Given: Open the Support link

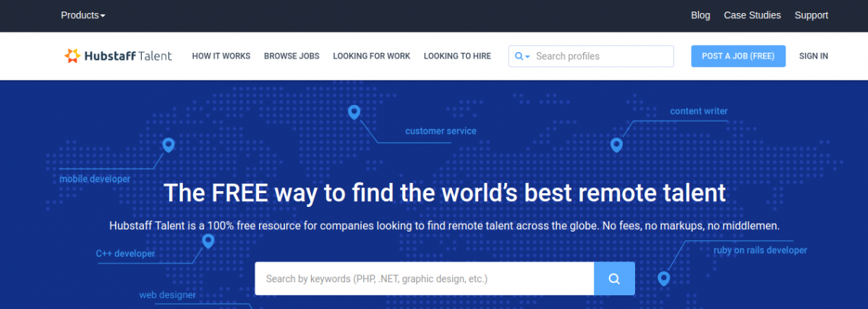Looking at the screenshot, I should (x=811, y=15).
